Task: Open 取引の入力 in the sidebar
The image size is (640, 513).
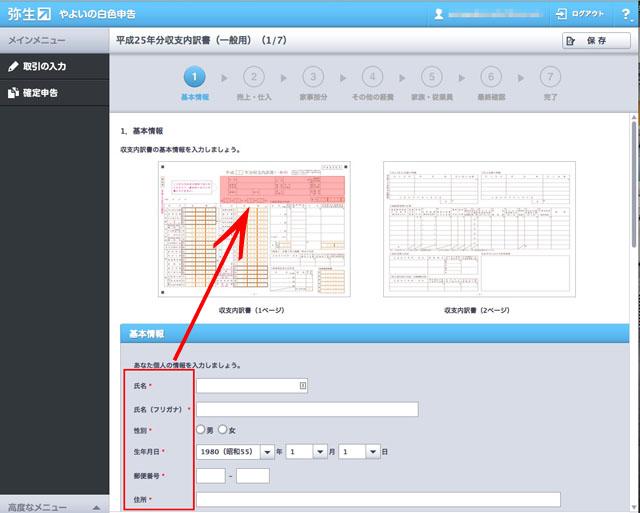Action: tap(54, 66)
